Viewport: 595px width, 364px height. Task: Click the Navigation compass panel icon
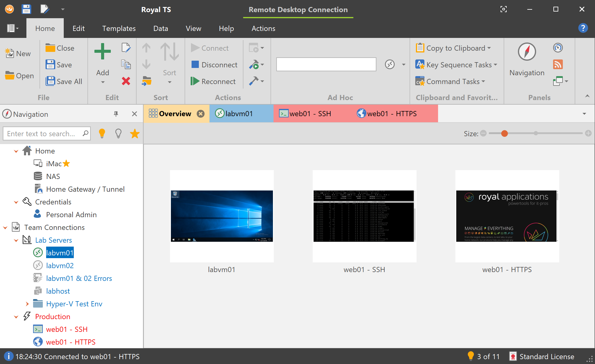527,52
